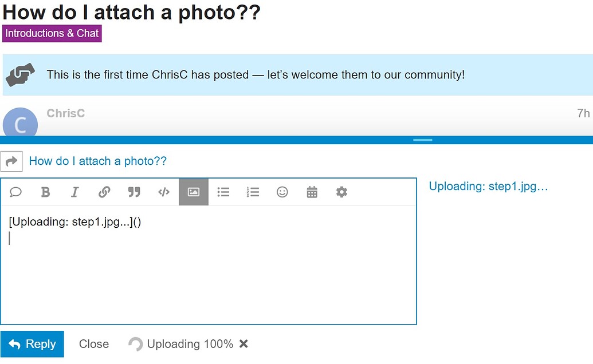593x364 pixels.
Task: Cancel the upload with the X icon
Action: pos(244,344)
